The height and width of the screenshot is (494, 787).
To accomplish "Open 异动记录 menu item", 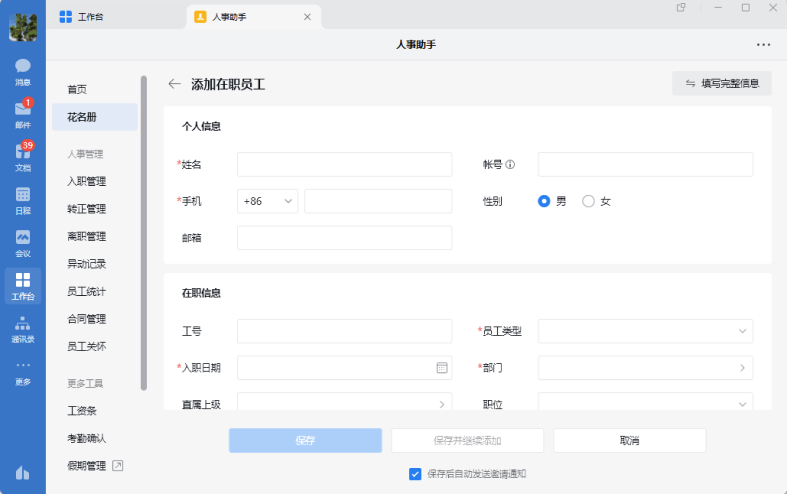I will (x=87, y=264).
